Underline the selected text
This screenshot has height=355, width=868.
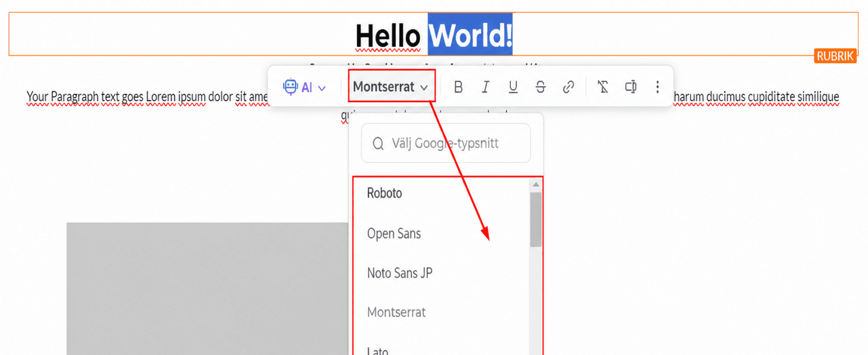[513, 87]
